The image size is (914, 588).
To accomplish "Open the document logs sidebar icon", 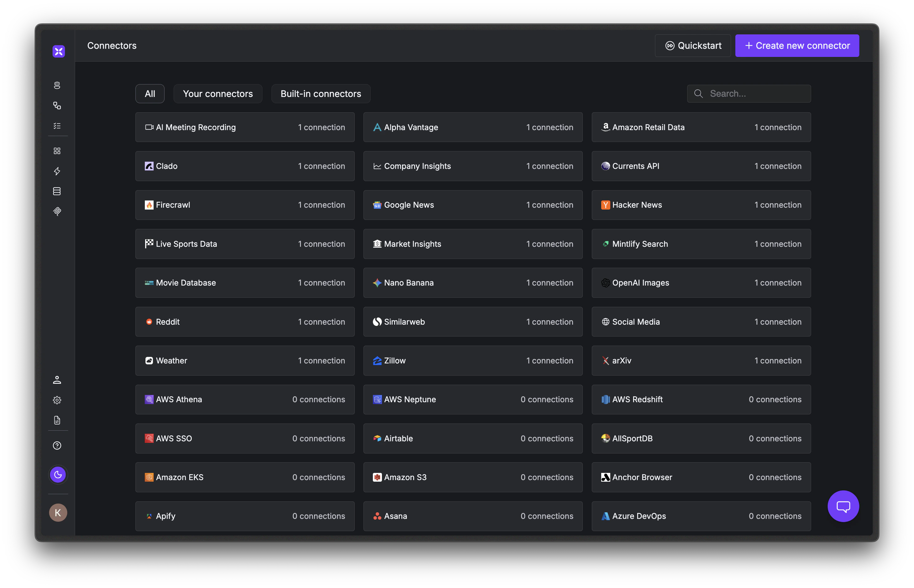I will coord(58,420).
